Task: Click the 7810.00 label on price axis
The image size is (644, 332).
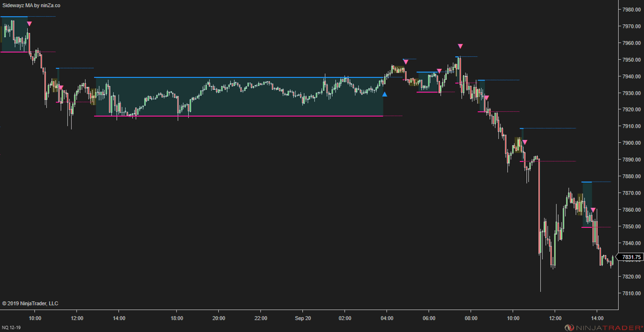Action: (x=631, y=293)
